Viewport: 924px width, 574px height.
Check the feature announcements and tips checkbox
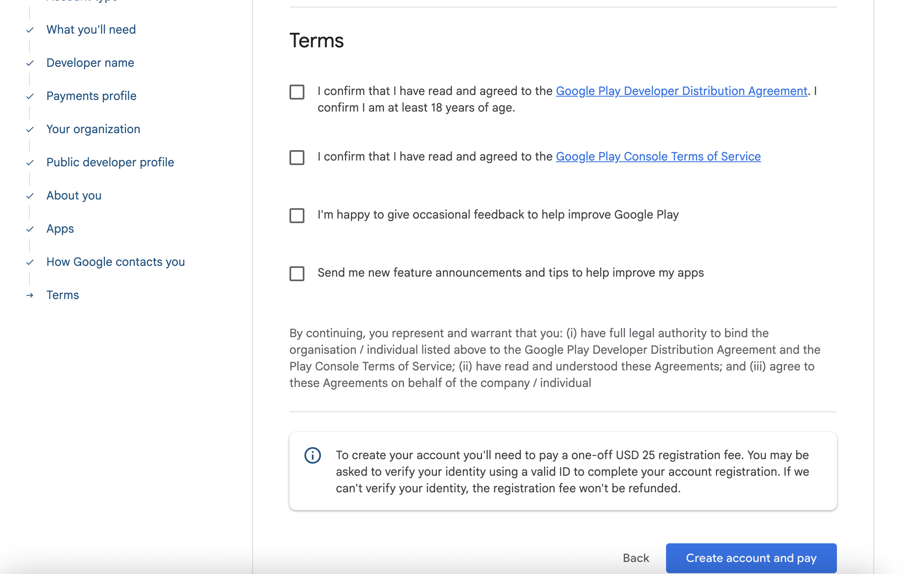click(x=297, y=274)
